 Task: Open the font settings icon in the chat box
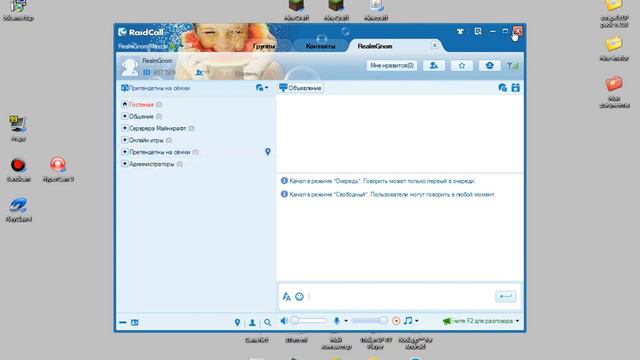click(287, 297)
